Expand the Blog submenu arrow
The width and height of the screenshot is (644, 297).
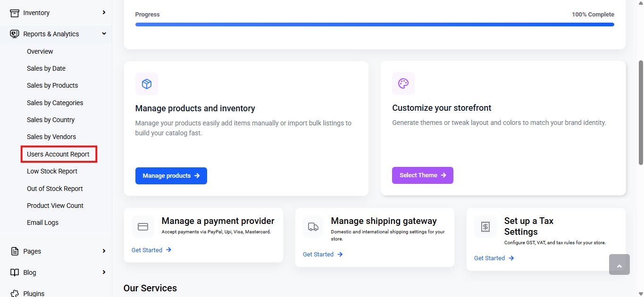point(104,272)
